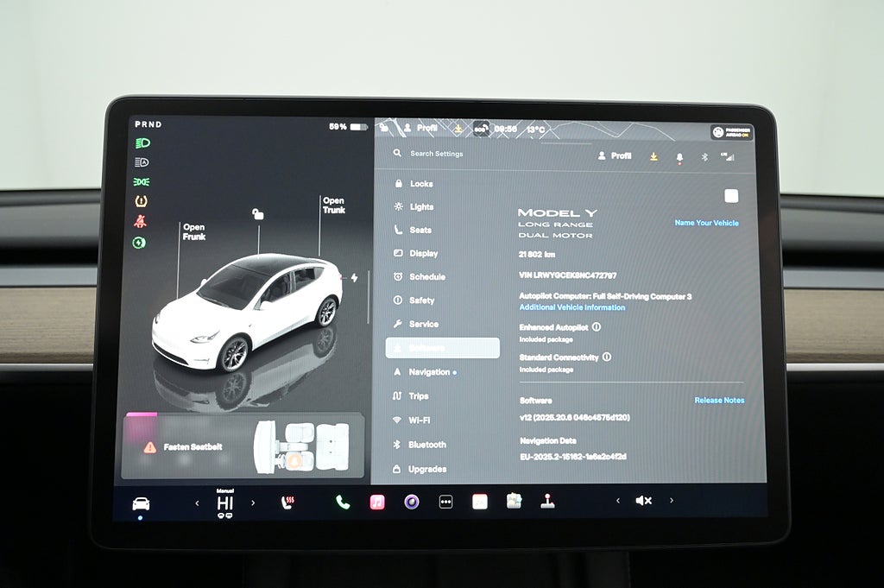The height and width of the screenshot is (588, 884).
Task: Tap the padlock above the car
Action: tap(257, 213)
